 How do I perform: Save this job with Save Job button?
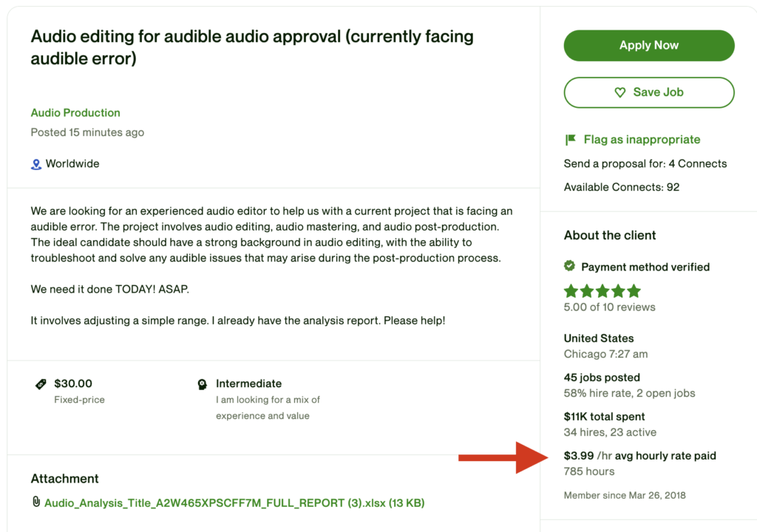[x=648, y=93]
